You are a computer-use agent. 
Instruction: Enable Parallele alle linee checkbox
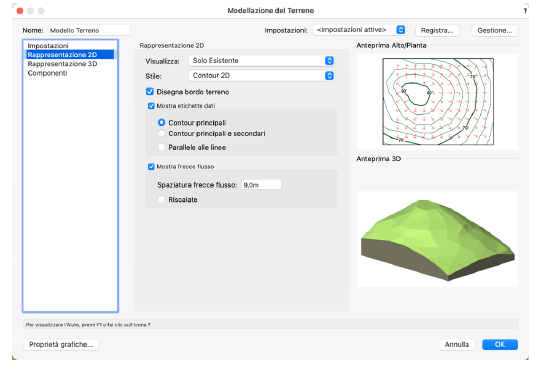click(x=162, y=147)
